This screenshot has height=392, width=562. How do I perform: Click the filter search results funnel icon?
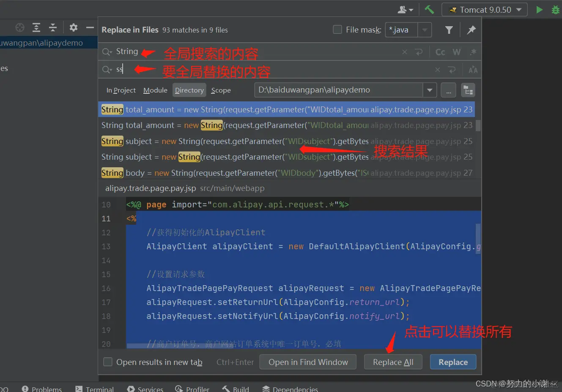coord(449,30)
